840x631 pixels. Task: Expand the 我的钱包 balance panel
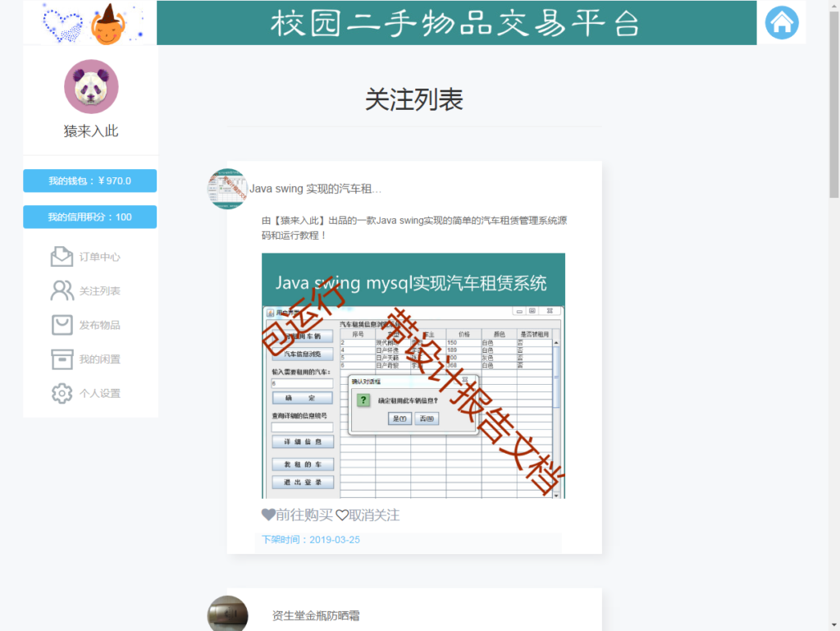89,181
